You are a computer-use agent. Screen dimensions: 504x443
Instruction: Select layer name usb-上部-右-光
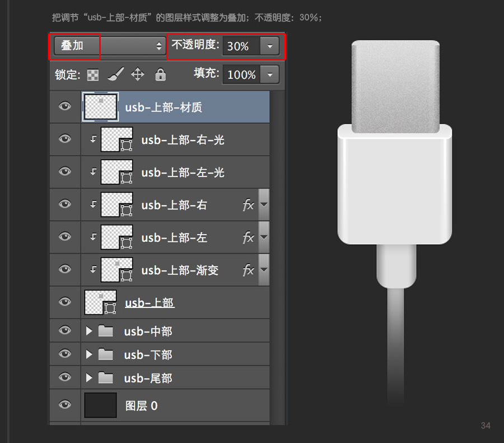click(183, 140)
